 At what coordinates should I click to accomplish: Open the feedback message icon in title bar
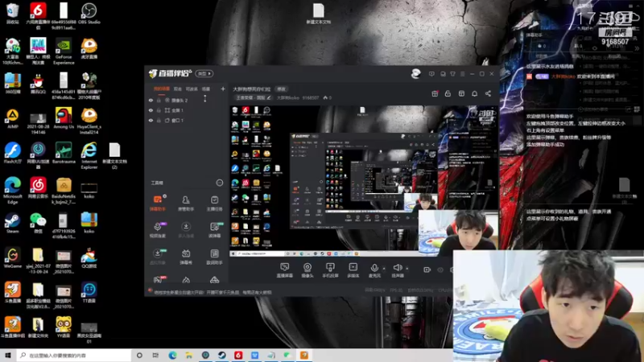click(431, 74)
